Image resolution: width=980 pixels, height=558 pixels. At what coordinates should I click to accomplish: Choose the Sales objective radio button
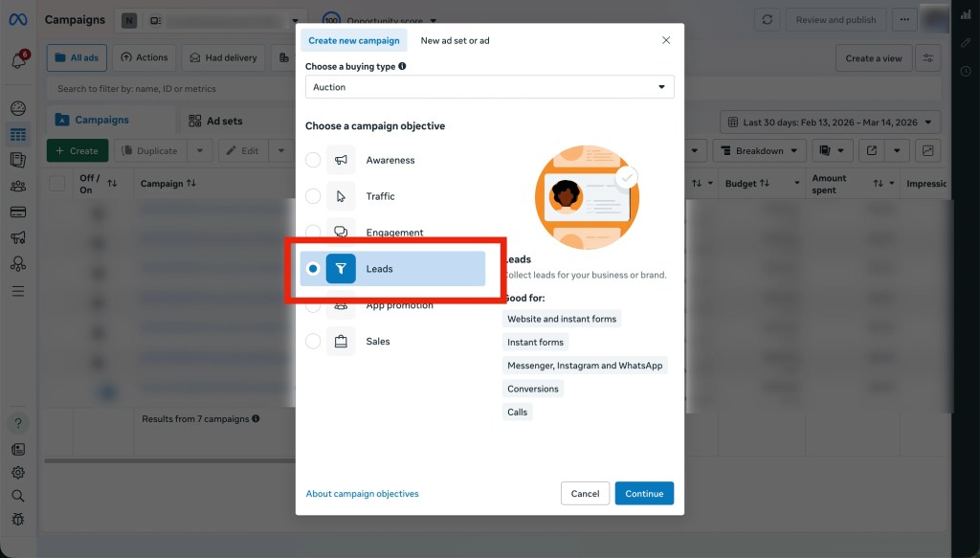tap(313, 342)
